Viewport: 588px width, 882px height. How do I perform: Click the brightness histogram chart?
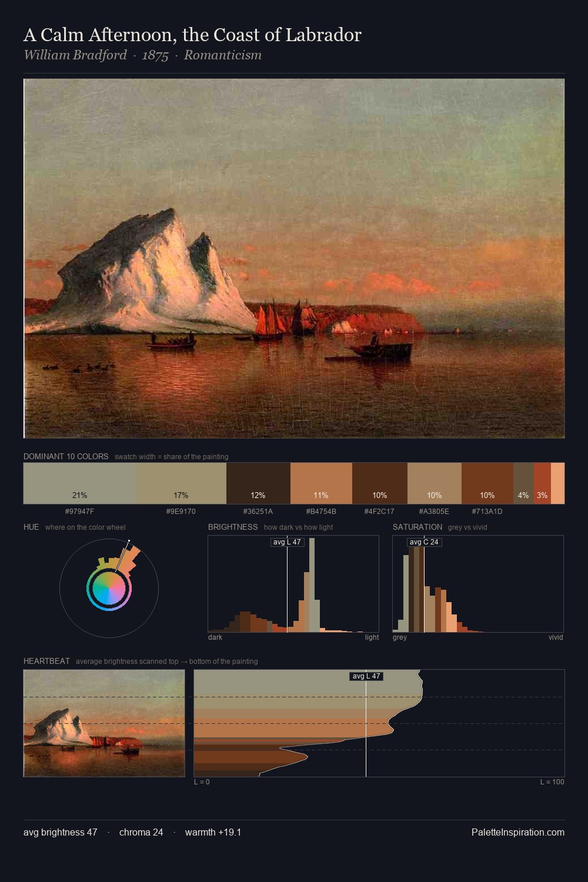(x=293, y=584)
